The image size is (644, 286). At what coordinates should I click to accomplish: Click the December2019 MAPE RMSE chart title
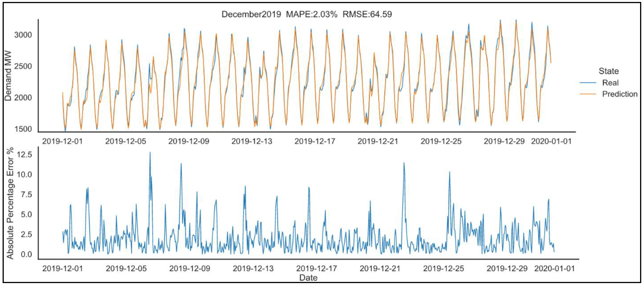pos(306,14)
